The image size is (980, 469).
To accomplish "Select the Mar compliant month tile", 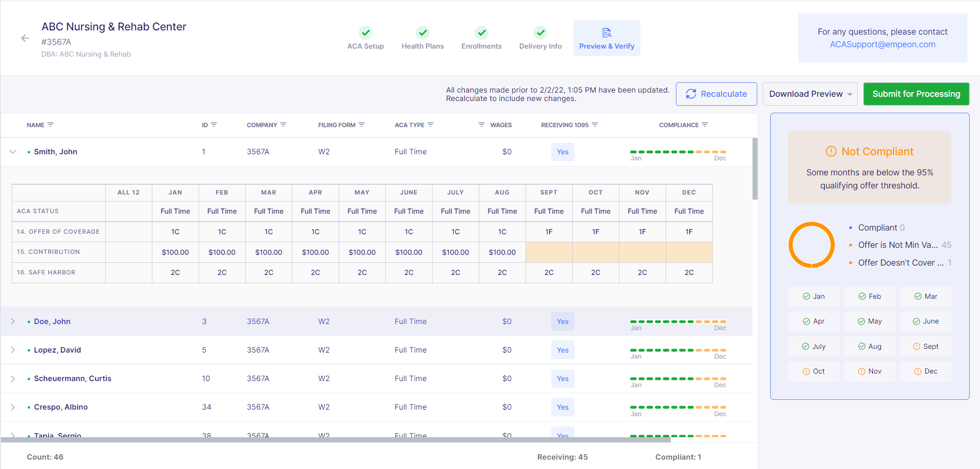I will point(926,296).
